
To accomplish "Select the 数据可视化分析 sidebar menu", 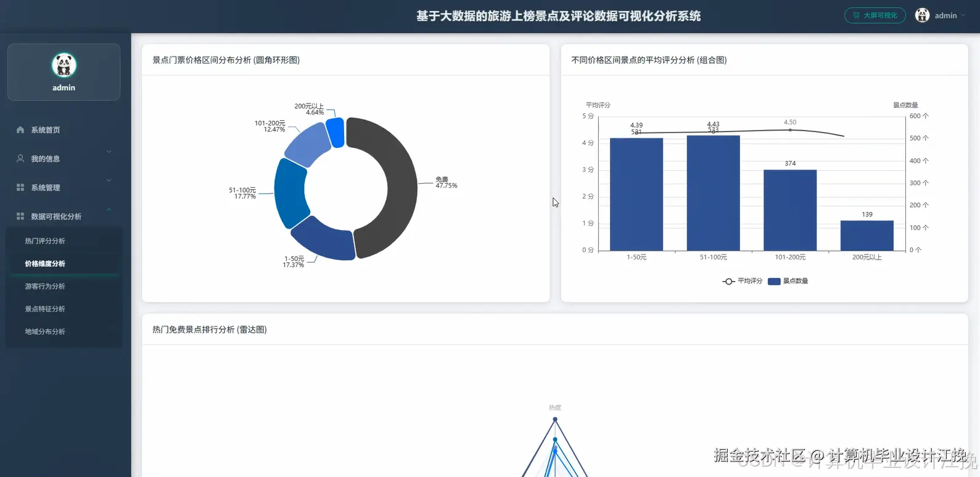I will click(x=64, y=216).
